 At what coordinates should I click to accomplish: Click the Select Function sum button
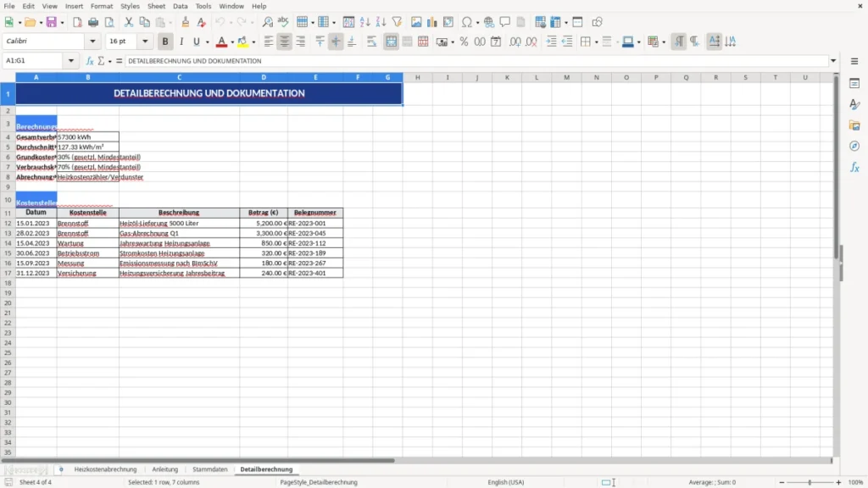101,61
